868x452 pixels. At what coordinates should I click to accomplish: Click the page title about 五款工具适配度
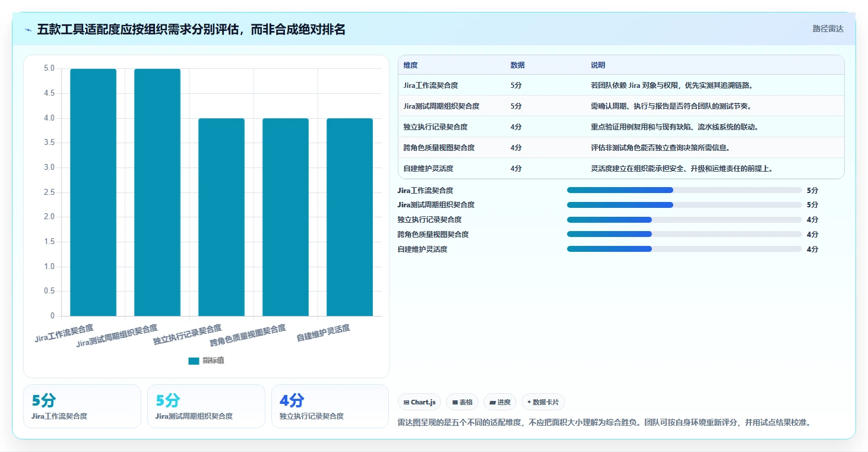click(x=191, y=29)
